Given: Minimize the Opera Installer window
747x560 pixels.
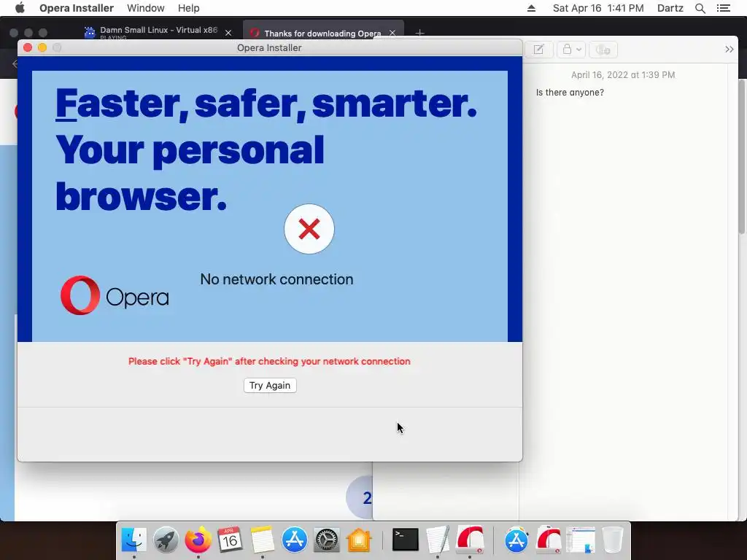Looking at the screenshot, I should pos(42,47).
